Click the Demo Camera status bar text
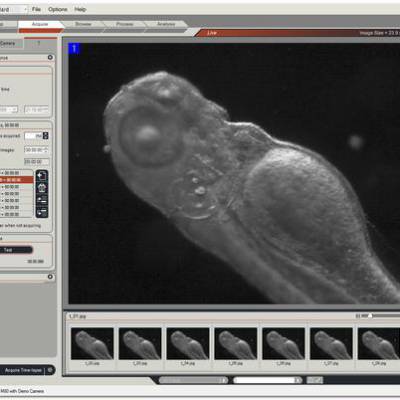This screenshot has height=400, width=400. pos(22,391)
